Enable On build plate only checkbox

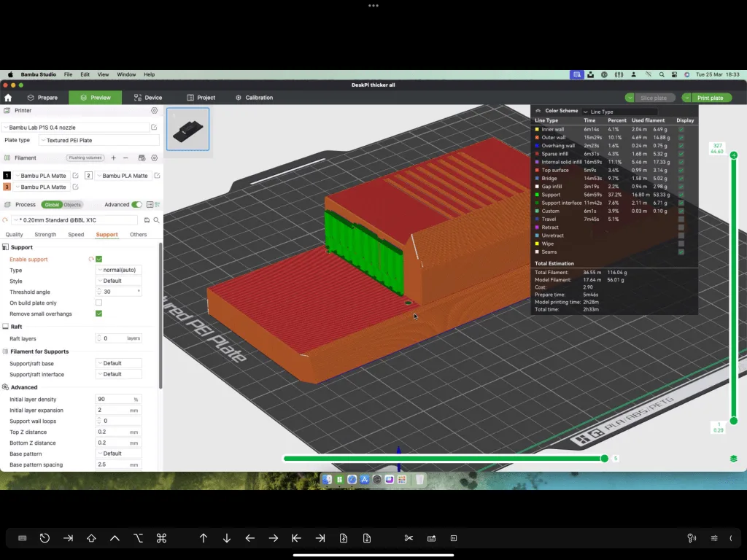[x=98, y=303]
